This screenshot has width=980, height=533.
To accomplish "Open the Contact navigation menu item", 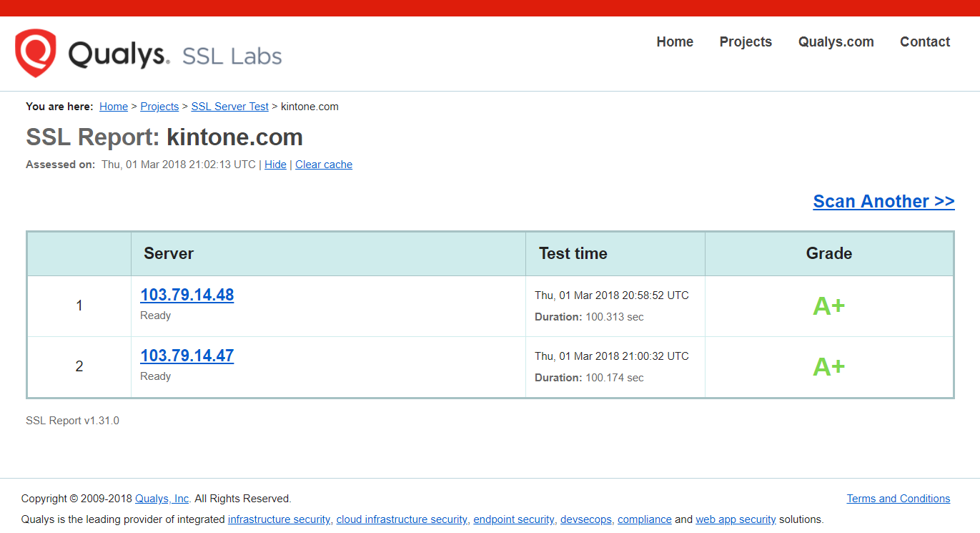I will click(925, 41).
